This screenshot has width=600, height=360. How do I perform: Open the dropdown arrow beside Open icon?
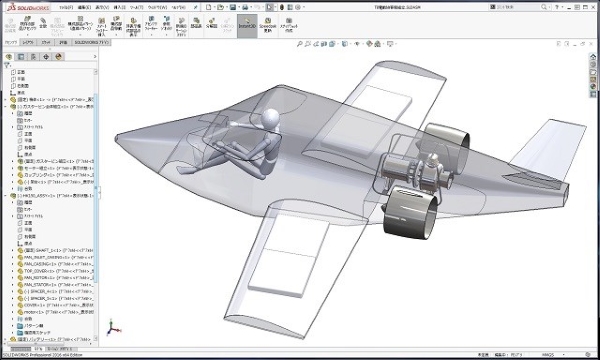coord(226,7)
